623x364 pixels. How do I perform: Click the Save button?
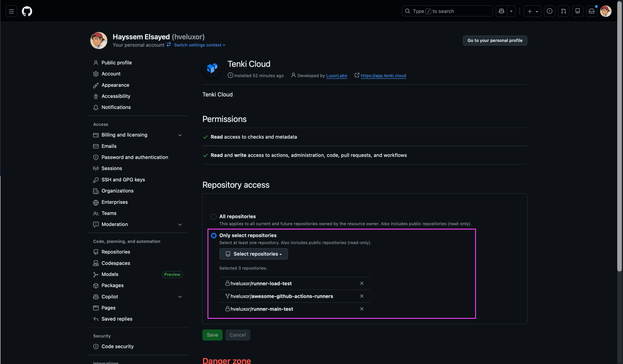212,335
